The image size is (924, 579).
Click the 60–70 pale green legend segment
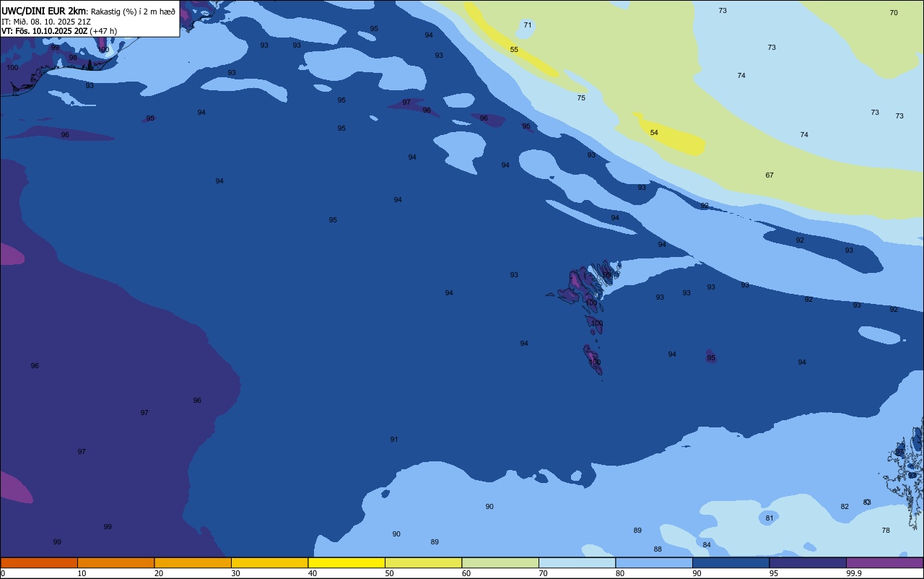tap(500, 562)
